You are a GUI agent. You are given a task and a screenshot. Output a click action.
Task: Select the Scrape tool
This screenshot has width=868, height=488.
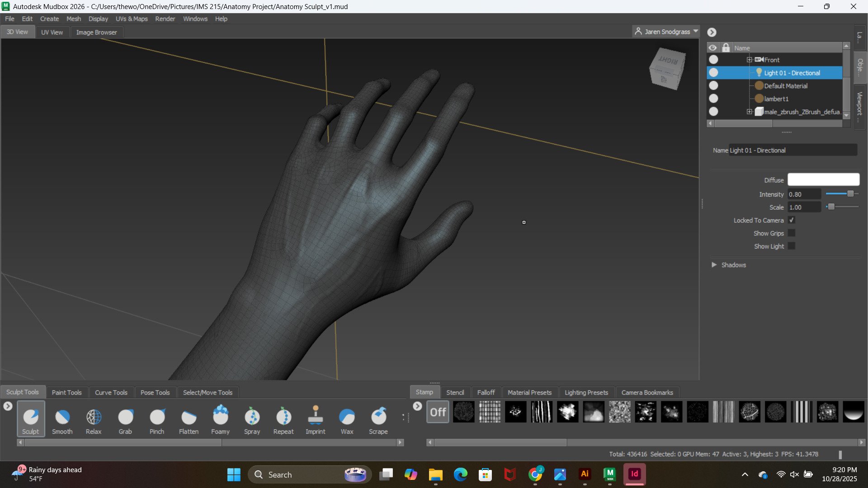tap(378, 418)
